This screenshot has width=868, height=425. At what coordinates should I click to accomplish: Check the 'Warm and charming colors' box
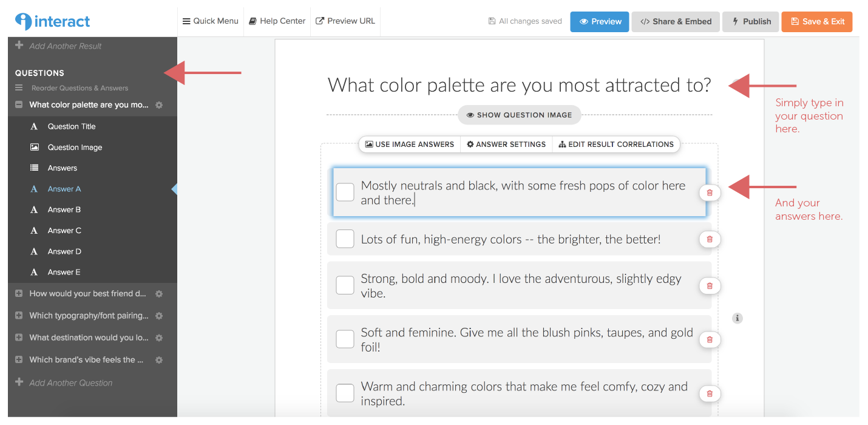[345, 393]
